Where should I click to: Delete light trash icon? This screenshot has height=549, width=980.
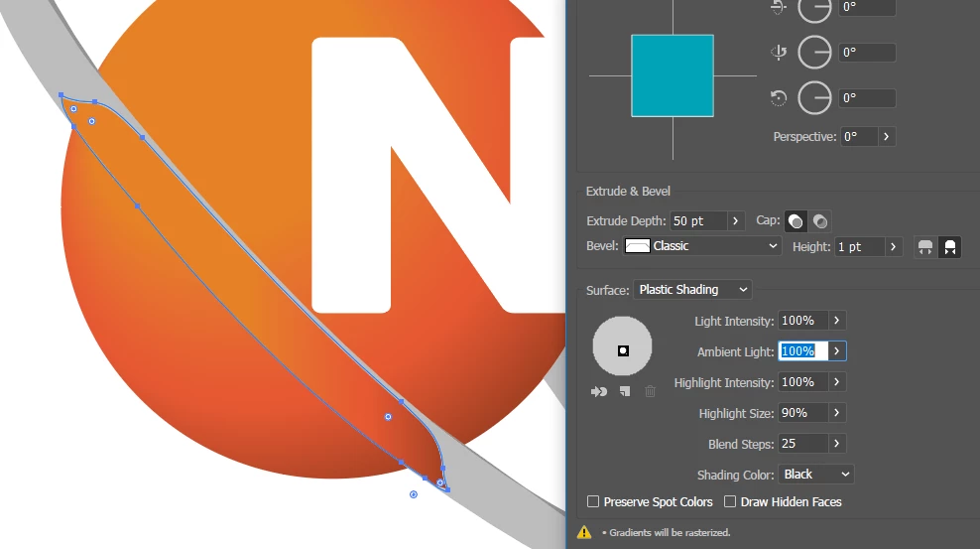tap(650, 391)
